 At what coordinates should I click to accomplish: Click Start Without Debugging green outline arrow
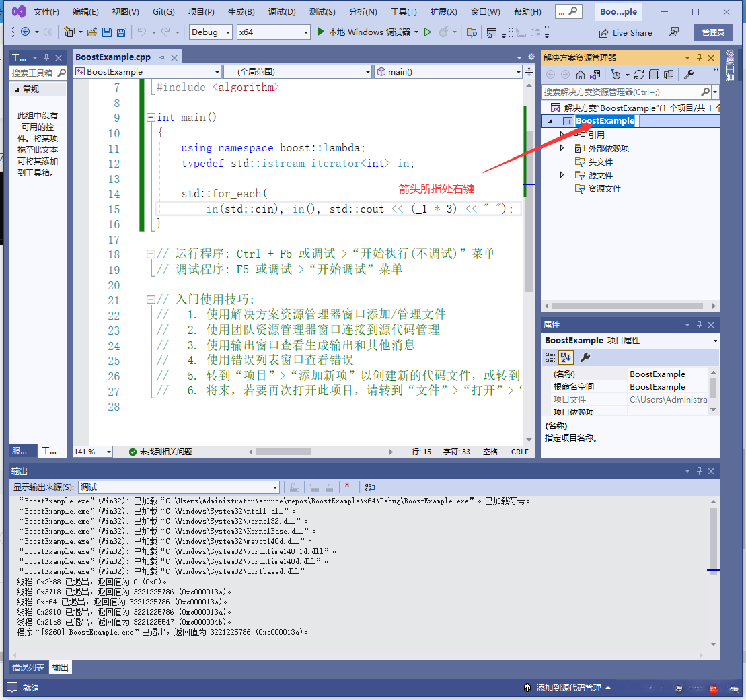[427, 32]
